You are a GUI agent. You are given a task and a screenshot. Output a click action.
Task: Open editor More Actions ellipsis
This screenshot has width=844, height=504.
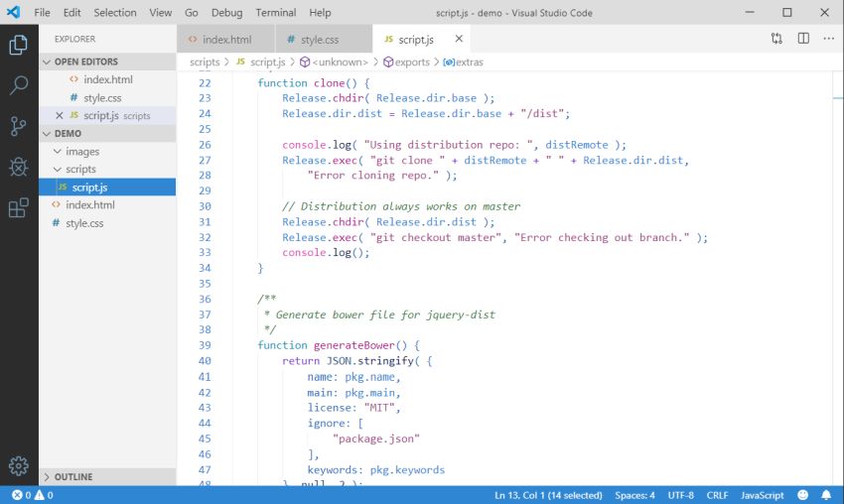[x=828, y=39]
